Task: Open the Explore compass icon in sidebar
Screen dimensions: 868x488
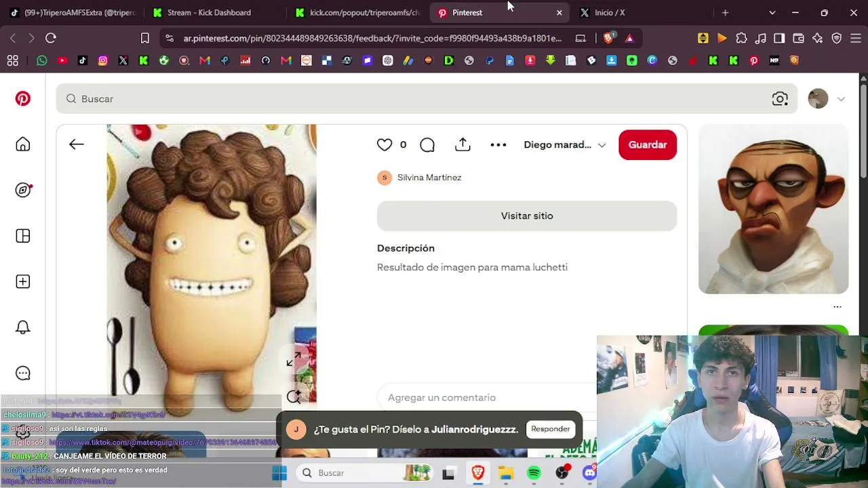Action: [23, 190]
